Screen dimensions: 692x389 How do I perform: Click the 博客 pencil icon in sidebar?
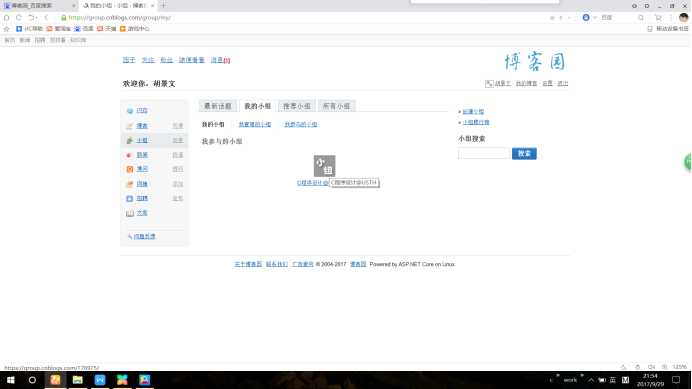[x=129, y=126]
